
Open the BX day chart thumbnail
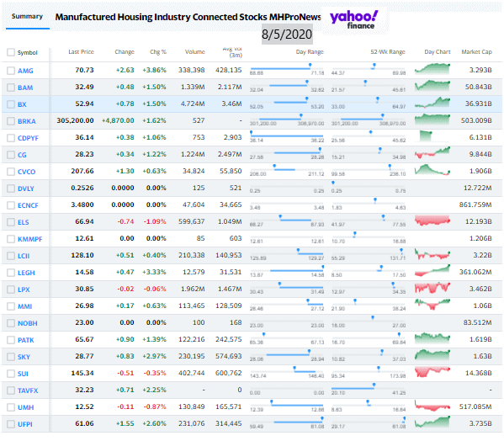tap(432, 103)
